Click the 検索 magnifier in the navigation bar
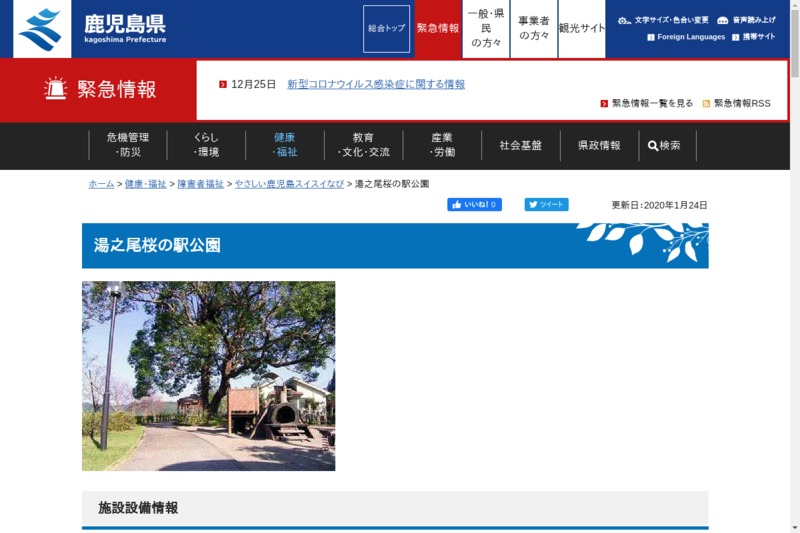The width and height of the screenshot is (800, 533). point(653,146)
